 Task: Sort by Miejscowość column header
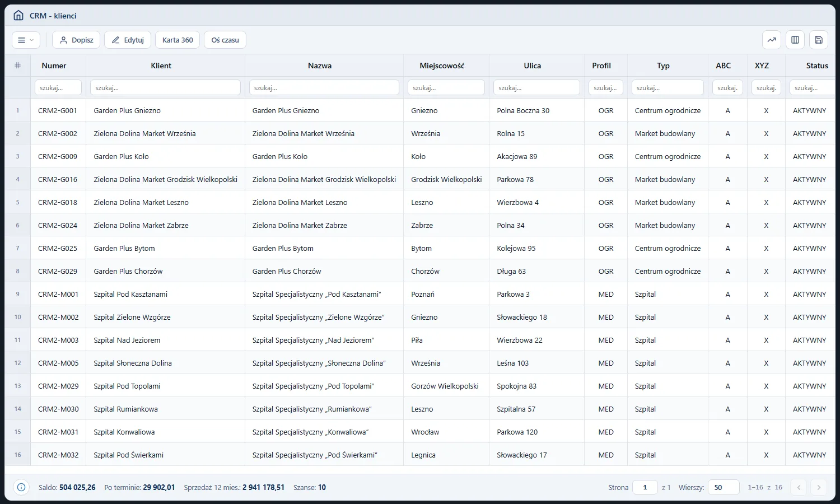pos(442,66)
